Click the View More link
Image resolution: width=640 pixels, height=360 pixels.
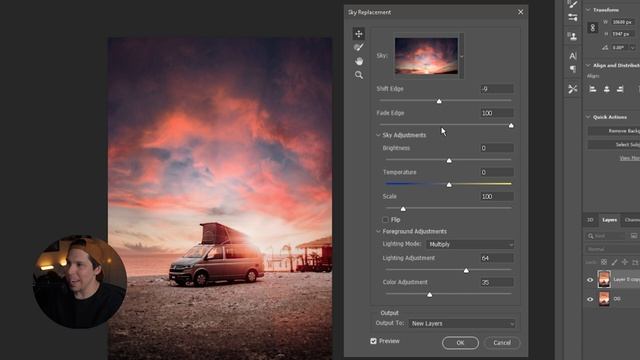[x=630, y=158]
